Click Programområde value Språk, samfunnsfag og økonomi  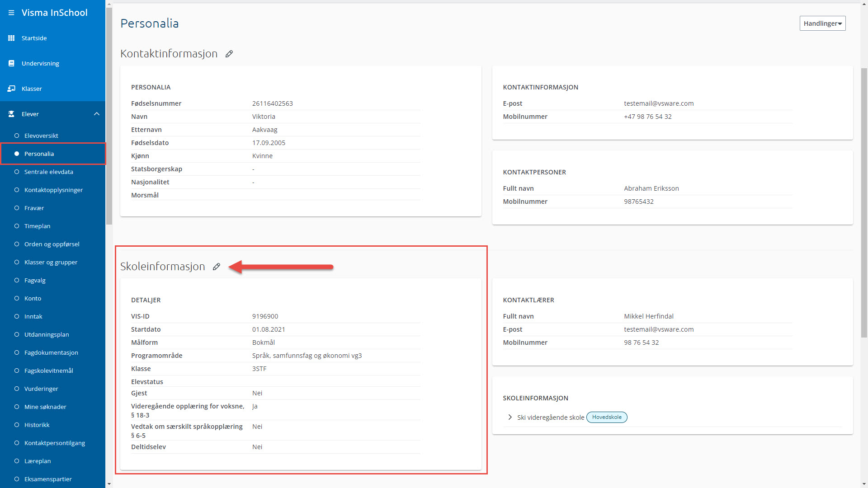point(307,356)
